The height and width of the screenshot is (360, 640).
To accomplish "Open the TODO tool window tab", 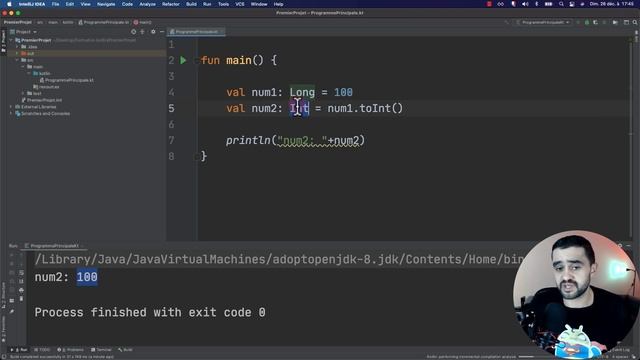I will [42, 350].
